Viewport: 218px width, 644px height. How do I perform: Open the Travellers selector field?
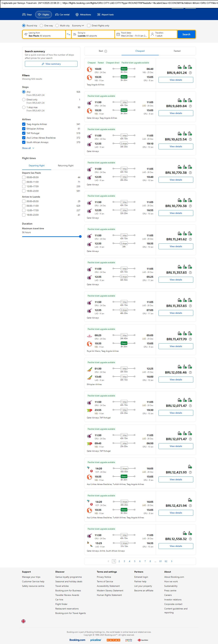click(x=163, y=34)
